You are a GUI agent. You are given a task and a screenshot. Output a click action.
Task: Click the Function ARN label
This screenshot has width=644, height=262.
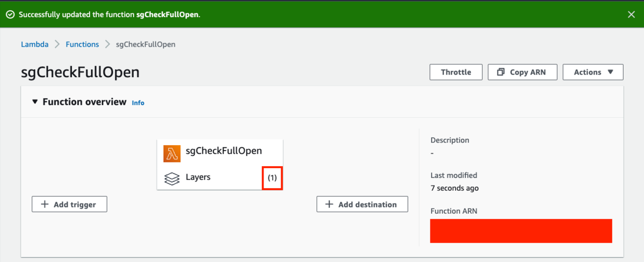point(453,211)
